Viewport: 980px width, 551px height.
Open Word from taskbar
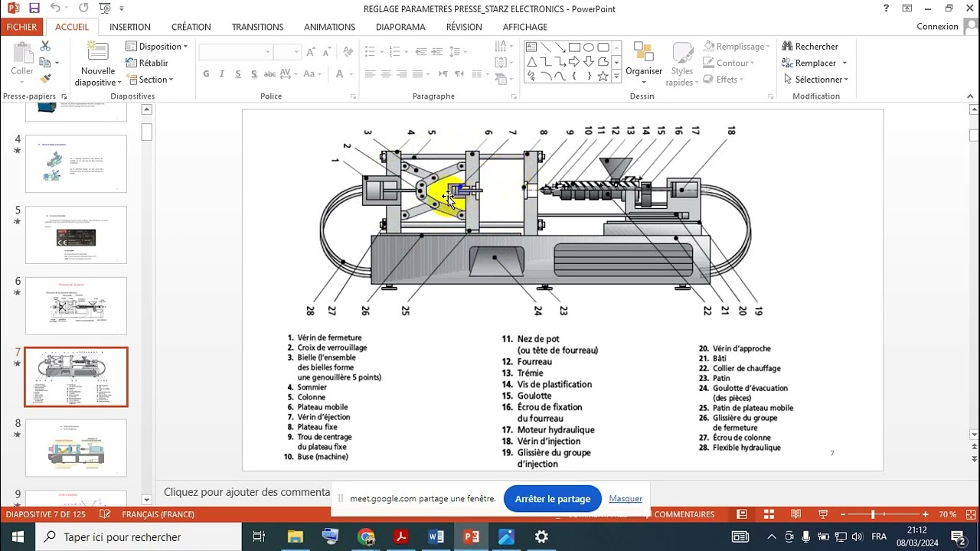(x=436, y=537)
